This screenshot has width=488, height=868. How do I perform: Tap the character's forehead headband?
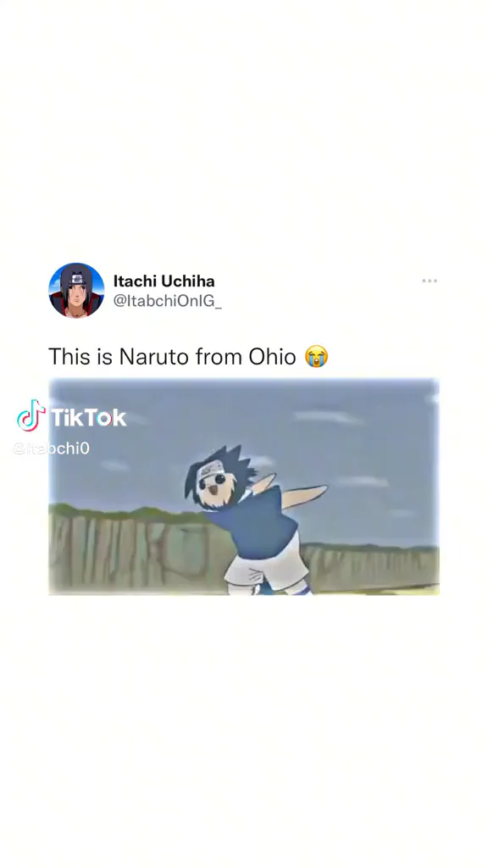211,470
